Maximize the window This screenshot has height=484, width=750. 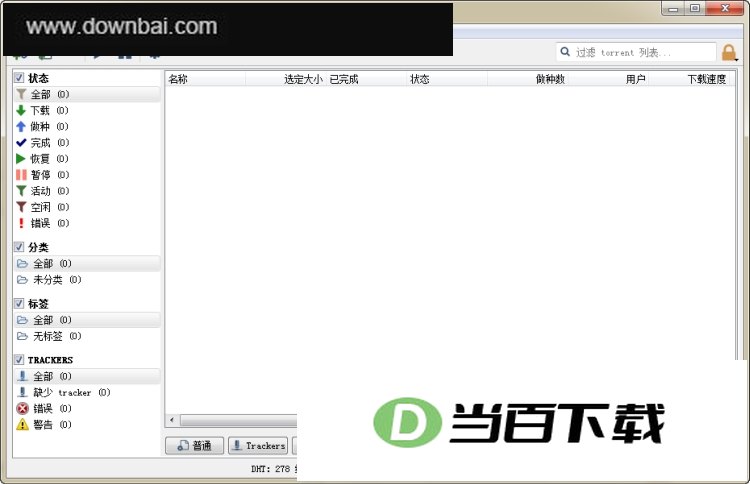(x=695, y=8)
